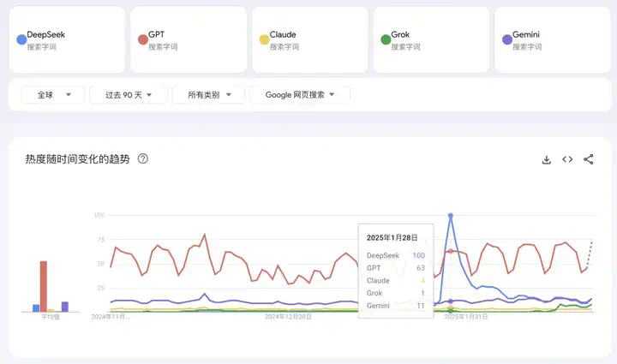617x364 pixels.
Task: Click the GPT data point on January 28
Action: coord(451,251)
